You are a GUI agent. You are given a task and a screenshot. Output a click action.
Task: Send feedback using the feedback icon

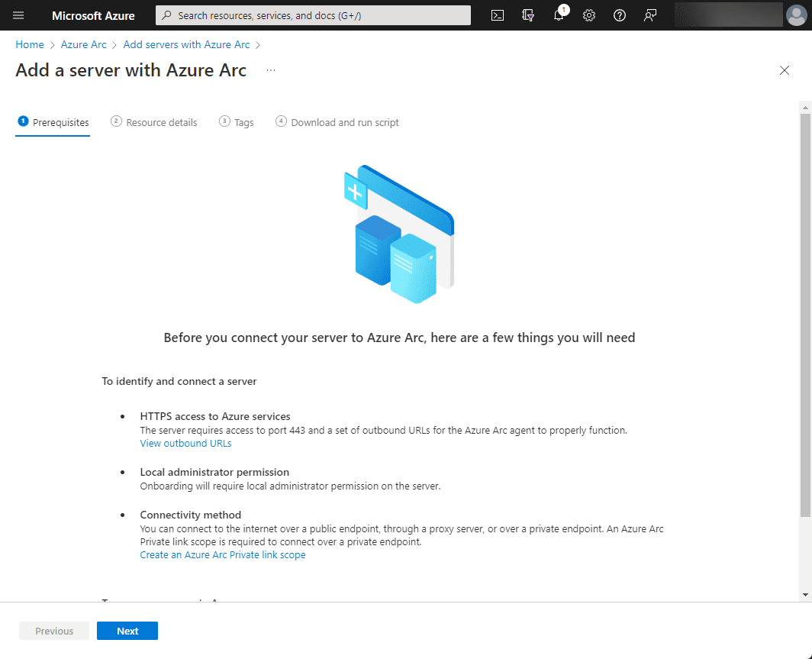click(650, 15)
